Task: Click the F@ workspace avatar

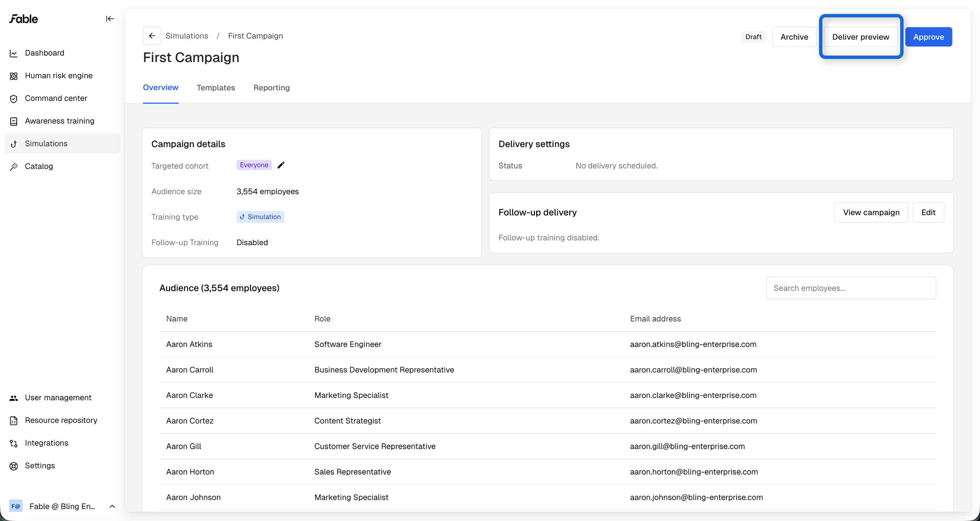Action: (x=16, y=506)
